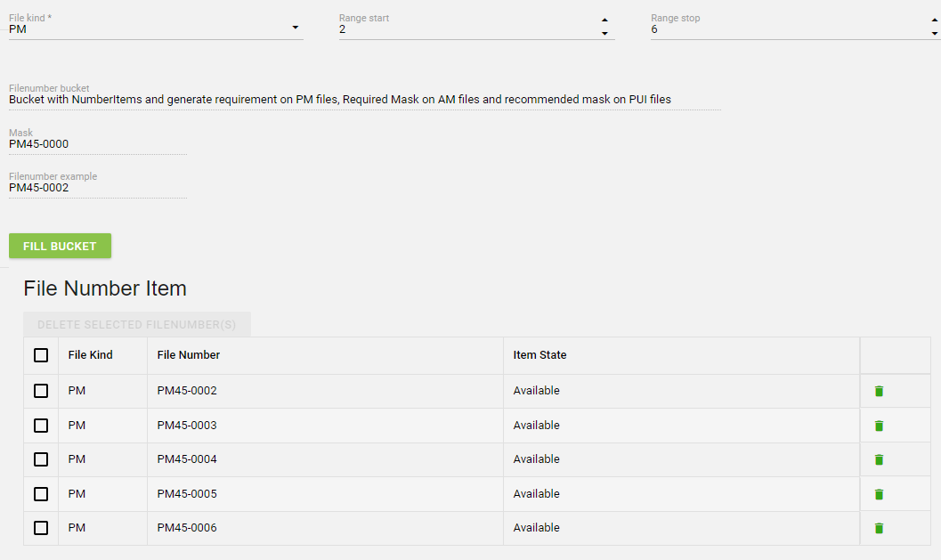Click the Fill Bucket button
Screen dimensions: 941x560
[x=60, y=246]
